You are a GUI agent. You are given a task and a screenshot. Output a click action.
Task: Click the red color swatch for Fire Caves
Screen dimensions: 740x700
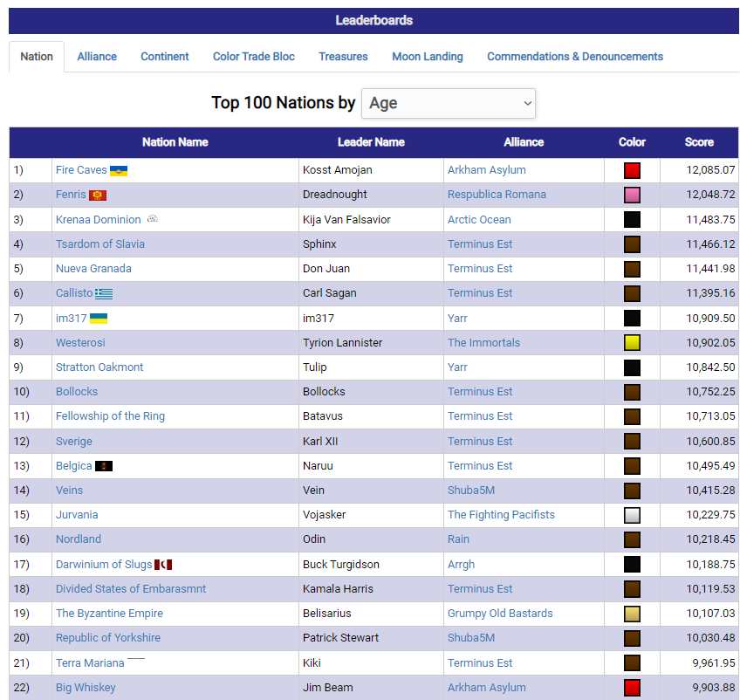coord(632,170)
